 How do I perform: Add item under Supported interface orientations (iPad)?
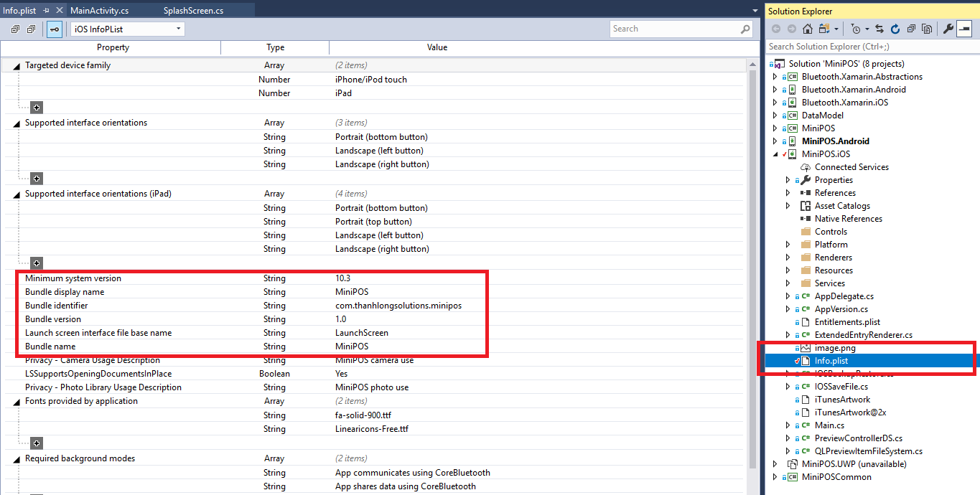click(x=37, y=263)
